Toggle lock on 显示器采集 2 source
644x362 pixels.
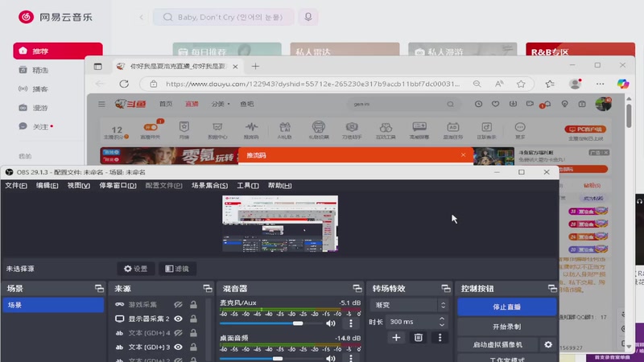pyautogui.click(x=193, y=319)
